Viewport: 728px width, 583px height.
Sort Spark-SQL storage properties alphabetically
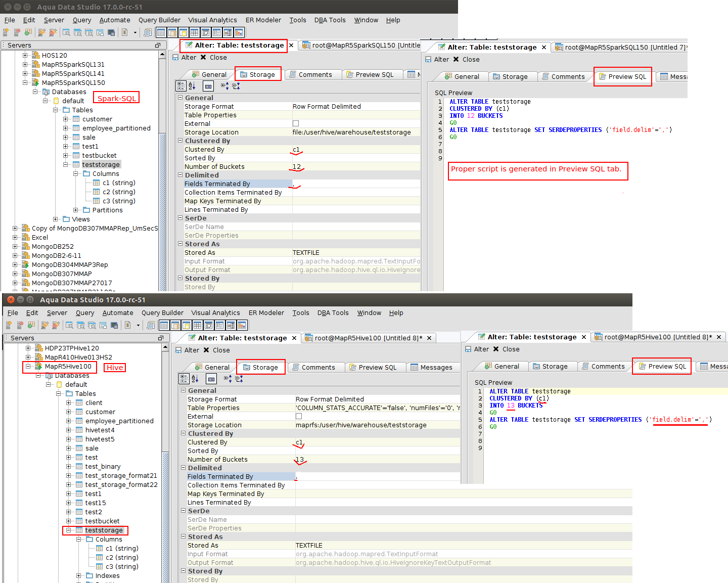tap(193, 86)
